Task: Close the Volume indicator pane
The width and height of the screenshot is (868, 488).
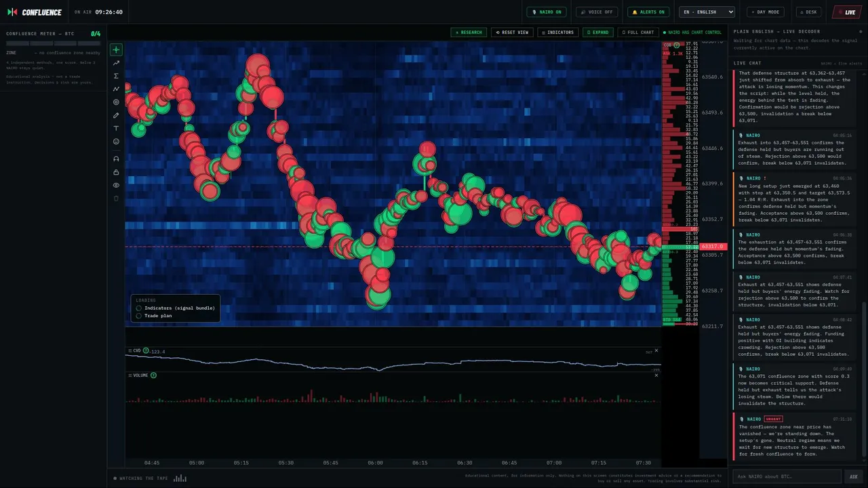Action: point(656,375)
